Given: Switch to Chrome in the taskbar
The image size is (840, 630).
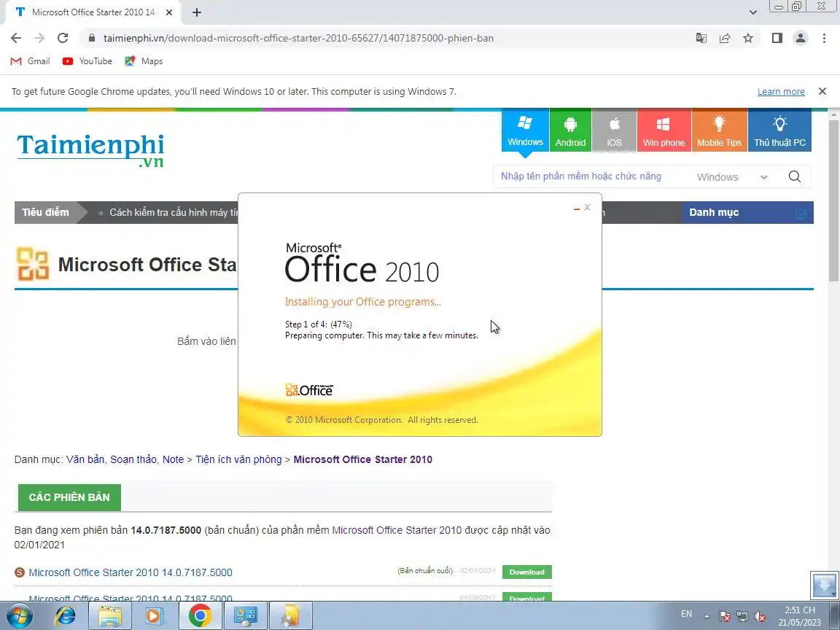Looking at the screenshot, I should 200,615.
